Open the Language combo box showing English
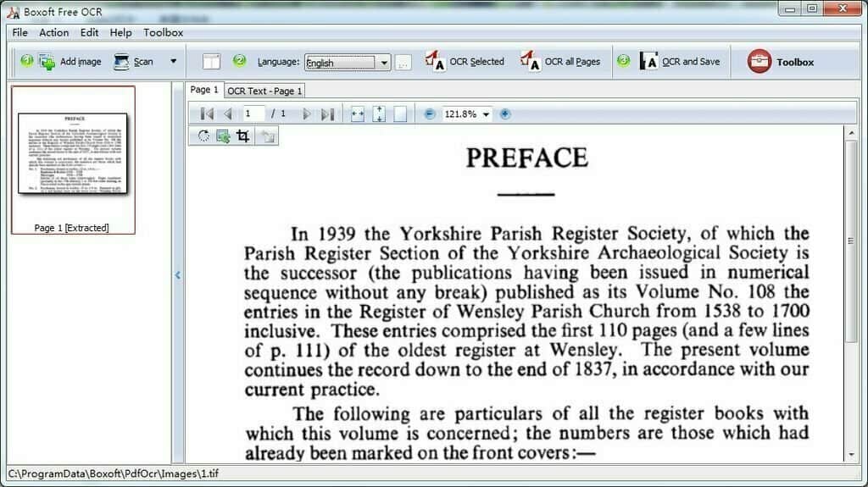This screenshot has height=487, width=868. [x=348, y=62]
